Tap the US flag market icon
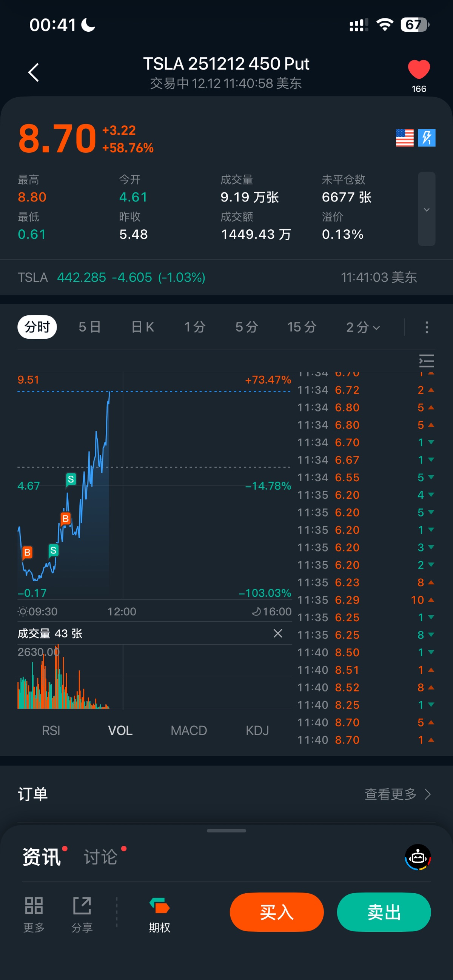This screenshot has width=453, height=980. pyautogui.click(x=404, y=138)
